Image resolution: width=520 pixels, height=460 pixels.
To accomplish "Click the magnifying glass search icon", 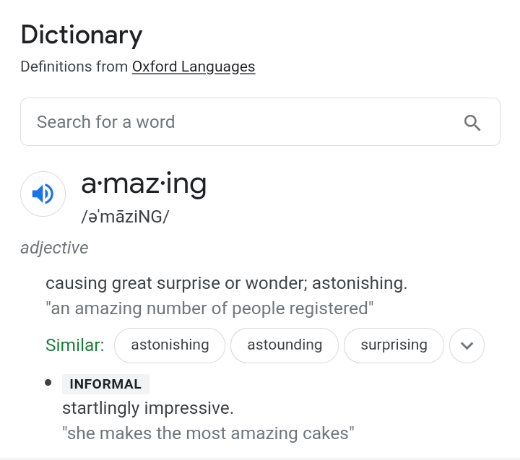I will point(472,123).
